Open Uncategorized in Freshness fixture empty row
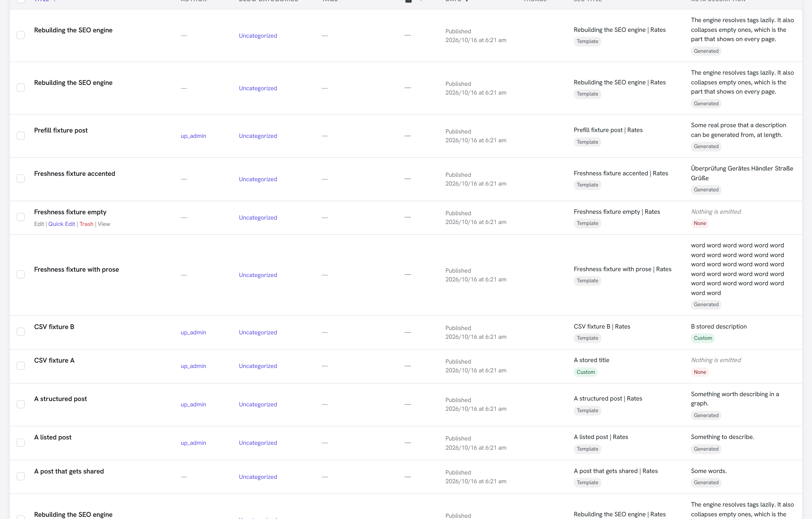The height and width of the screenshot is (519, 812). point(258,217)
